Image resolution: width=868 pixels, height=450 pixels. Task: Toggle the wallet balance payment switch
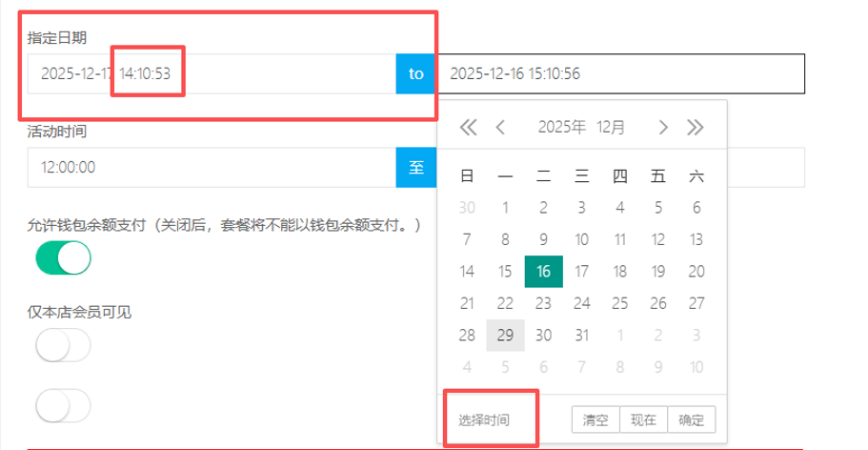pyautogui.click(x=63, y=258)
